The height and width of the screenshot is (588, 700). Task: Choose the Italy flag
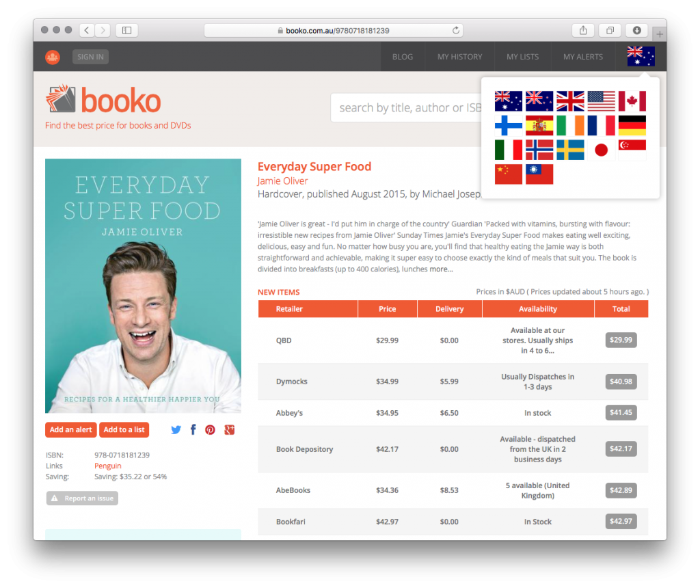509,150
